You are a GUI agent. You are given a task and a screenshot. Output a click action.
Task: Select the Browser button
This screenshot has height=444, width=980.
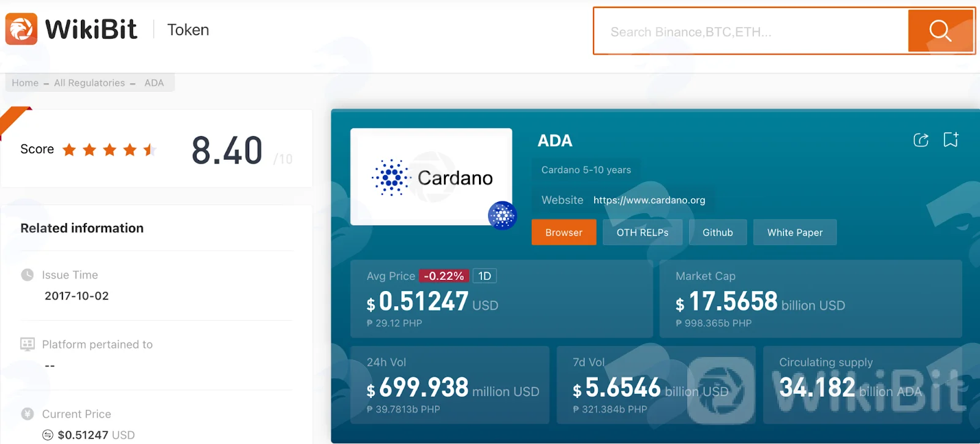click(564, 232)
